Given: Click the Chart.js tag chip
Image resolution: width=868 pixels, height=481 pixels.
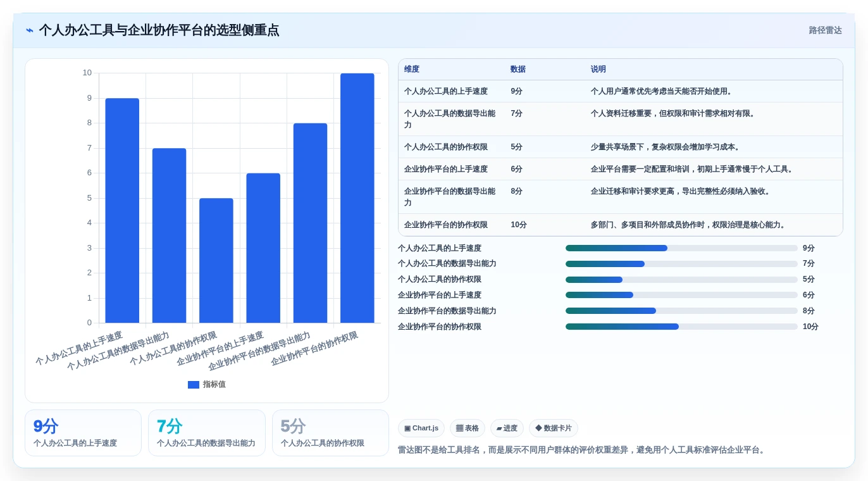Looking at the screenshot, I should (421, 428).
